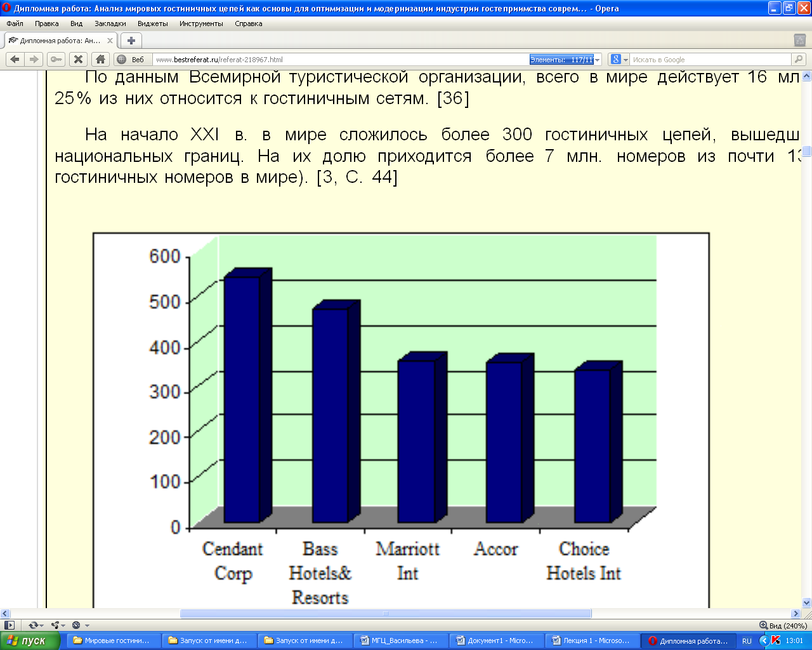Click the 'Marriott Int' chart label
The image size is (812, 650).
click(x=407, y=561)
